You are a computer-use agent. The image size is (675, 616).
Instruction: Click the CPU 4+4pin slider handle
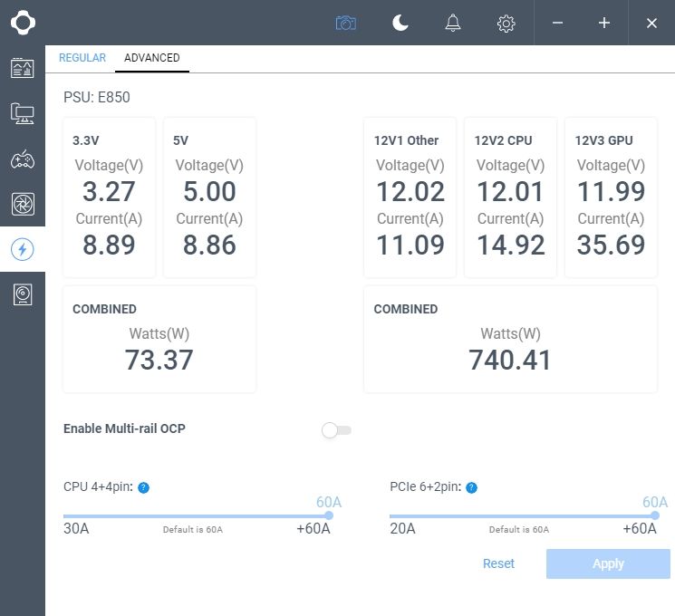coord(329,515)
